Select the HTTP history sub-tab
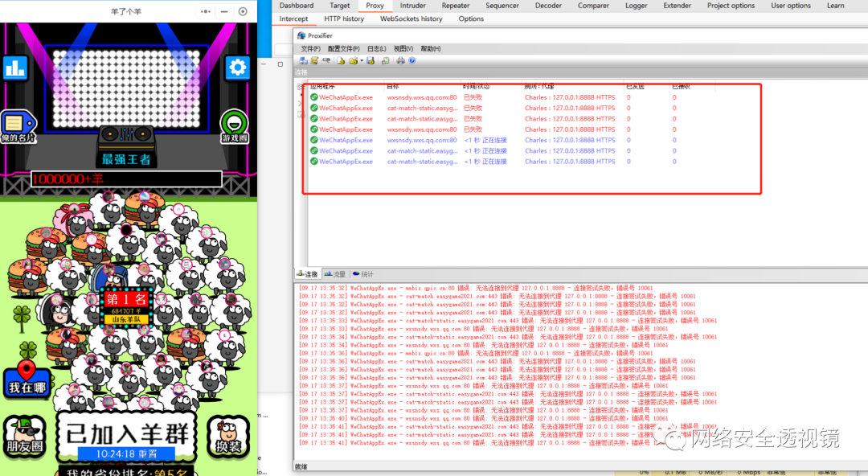 point(344,18)
